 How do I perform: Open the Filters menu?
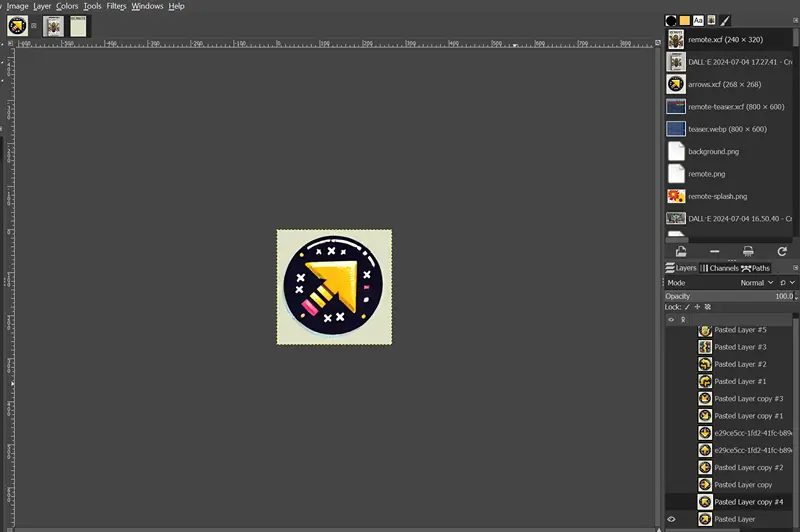click(116, 6)
